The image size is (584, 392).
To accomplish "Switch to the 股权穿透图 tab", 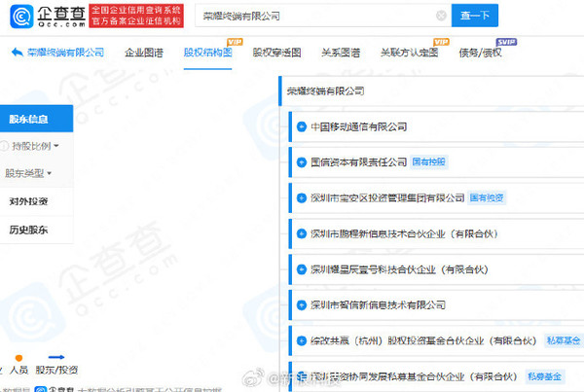I will 276,53.
